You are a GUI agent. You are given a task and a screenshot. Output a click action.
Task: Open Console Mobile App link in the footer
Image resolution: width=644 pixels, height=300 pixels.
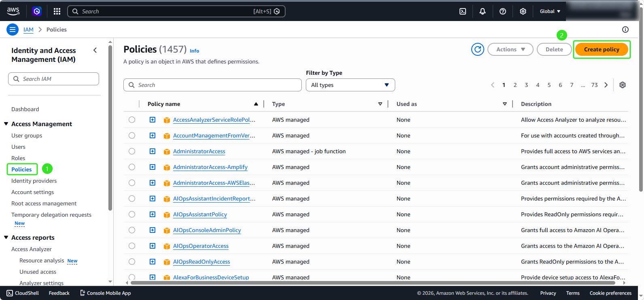tap(105, 293)
